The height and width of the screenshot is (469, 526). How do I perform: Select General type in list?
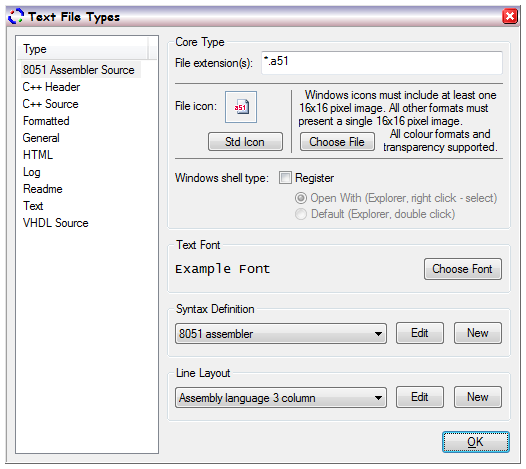pos(41,138)
